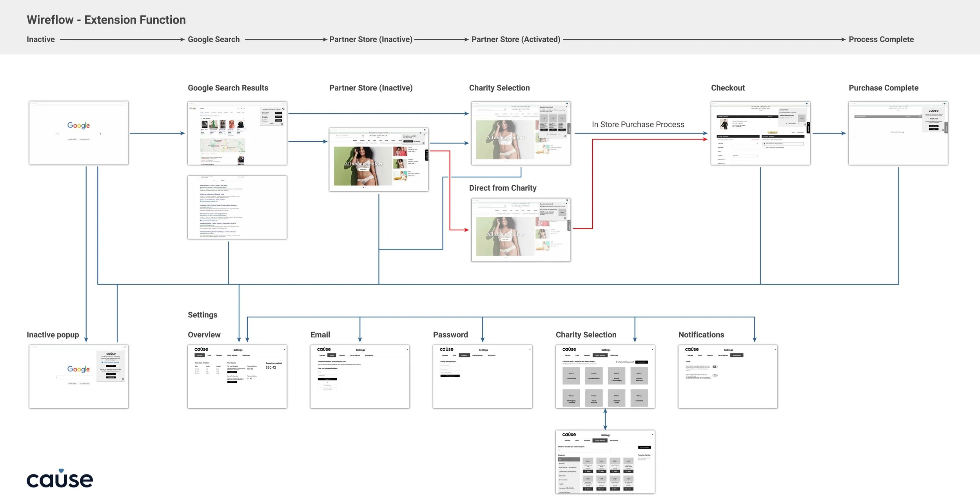Expand the Feedback side tab on Checkout page
The height and width of the screenshot is (496, 980).
[808, 128]
